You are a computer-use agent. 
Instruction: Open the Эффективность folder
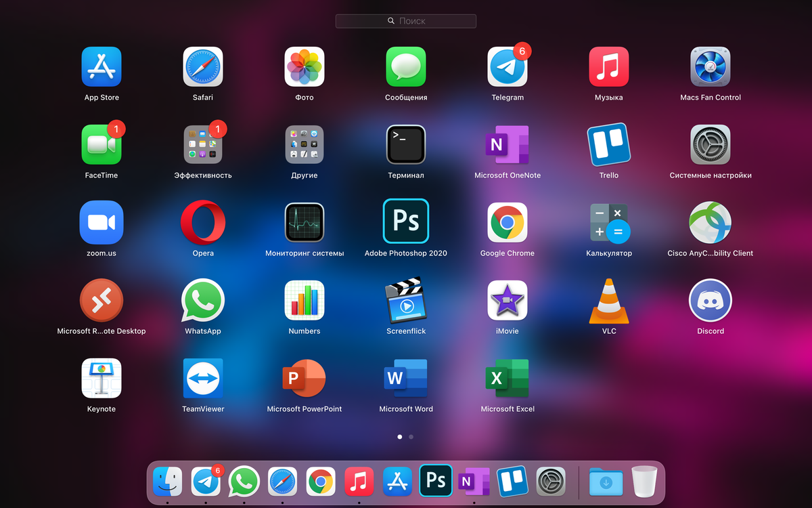[x=203, y=145]
